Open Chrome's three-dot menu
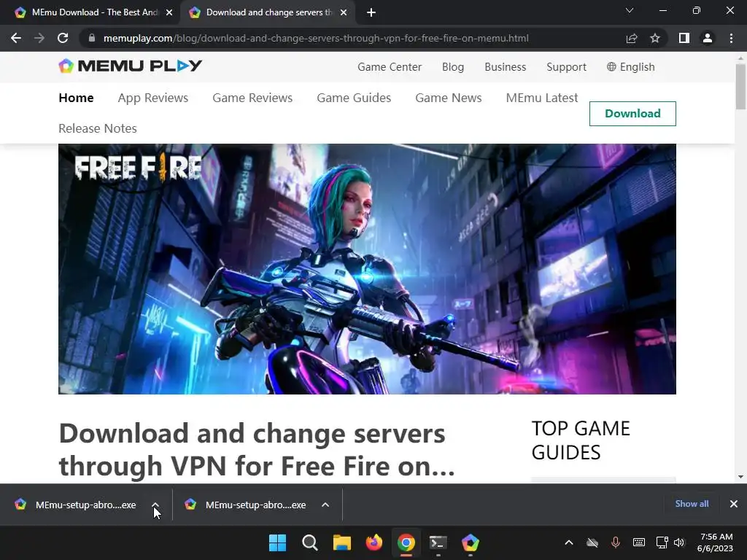This screenshot has height=560, width=747. pyautogui.click(x=731, y=38)
